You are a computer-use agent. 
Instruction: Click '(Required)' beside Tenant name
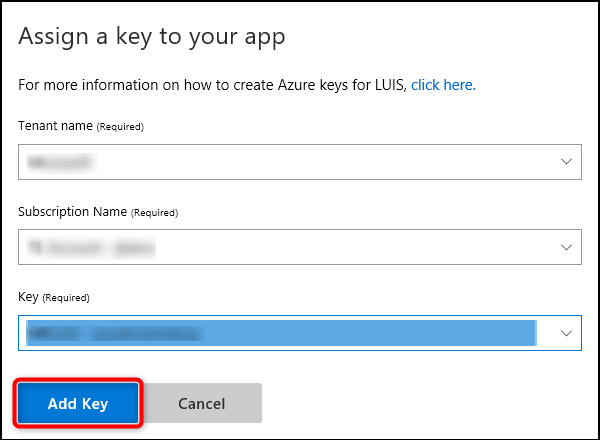(120, 127)
